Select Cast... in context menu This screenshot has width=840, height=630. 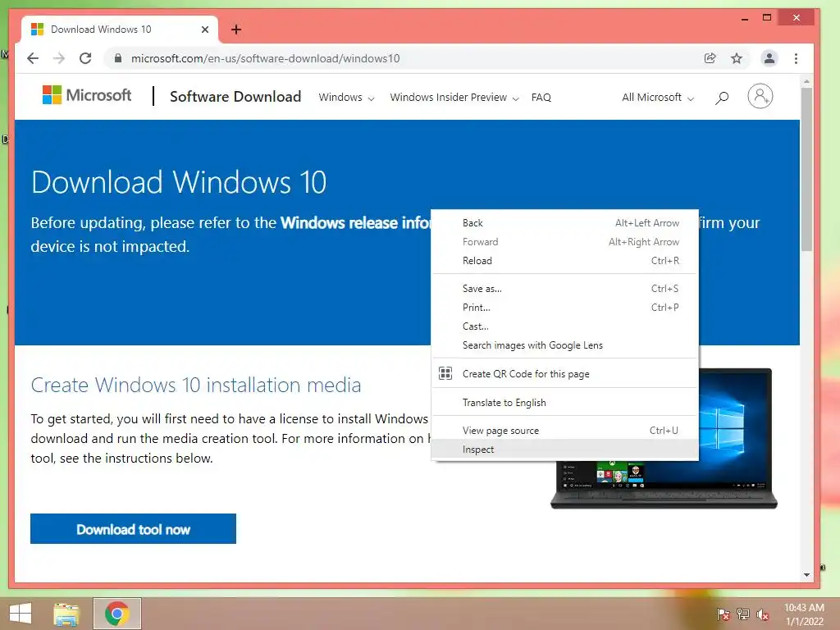(564, 326)
